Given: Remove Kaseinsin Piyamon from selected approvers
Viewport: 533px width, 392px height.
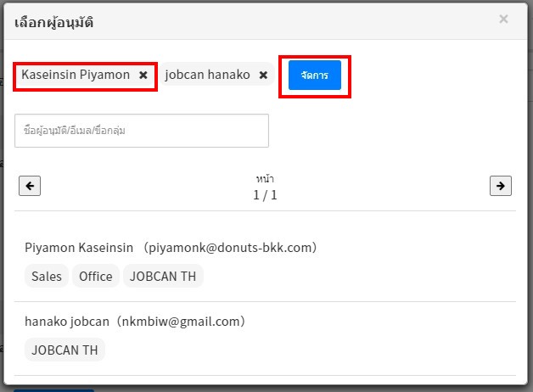Looking at the screenshot, I should (x=143, y=75).
